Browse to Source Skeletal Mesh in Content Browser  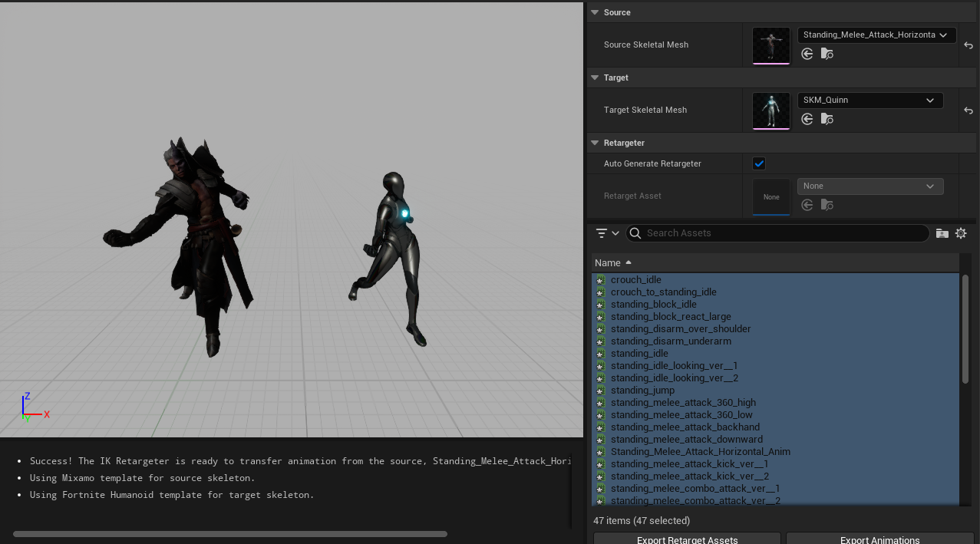(827, 54)
